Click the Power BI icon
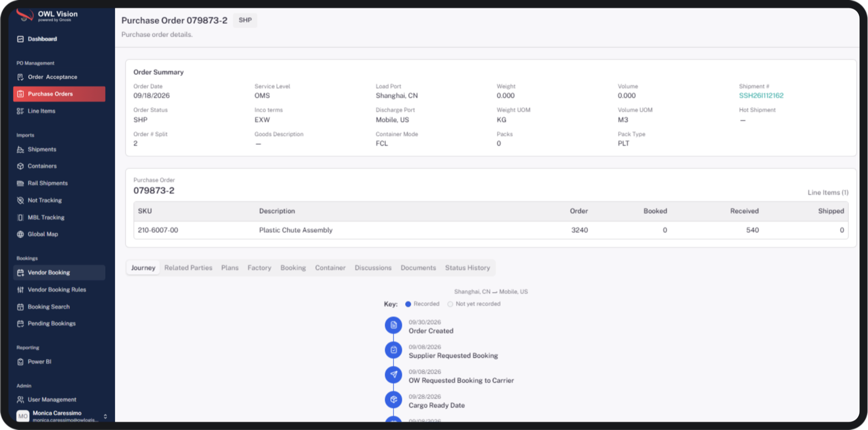868x430 pixels. [21, 362]
